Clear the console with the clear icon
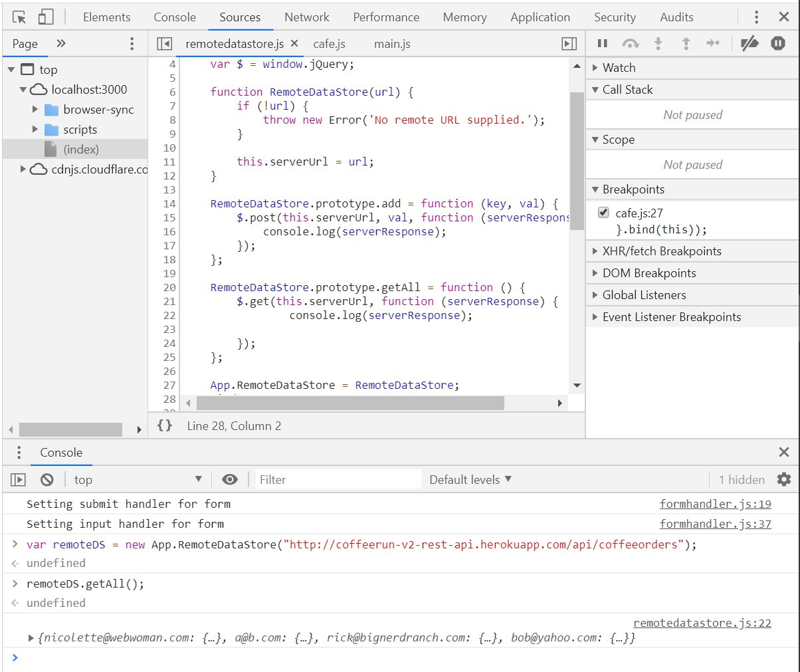The width and height of the screenshot is (800, 672). [x=47, y=479]
